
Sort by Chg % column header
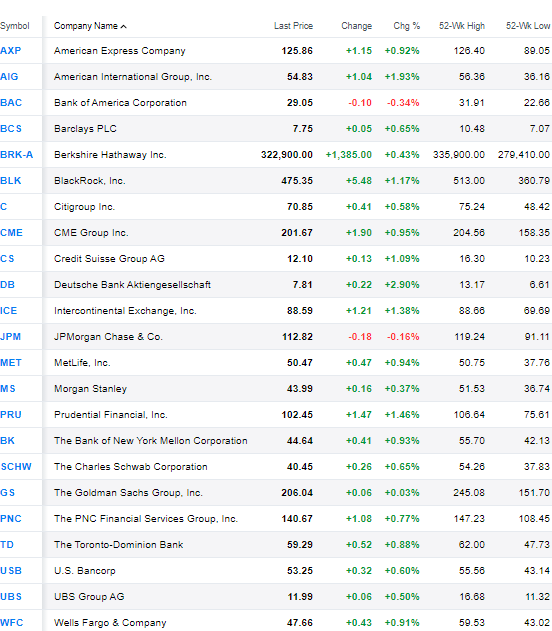tap(406, 26)
